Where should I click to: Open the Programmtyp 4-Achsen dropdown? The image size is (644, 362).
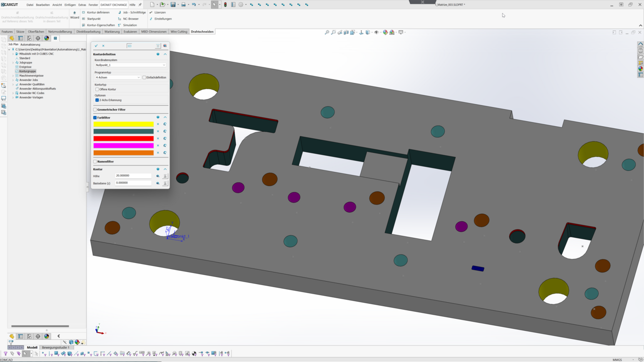point(118,77)
